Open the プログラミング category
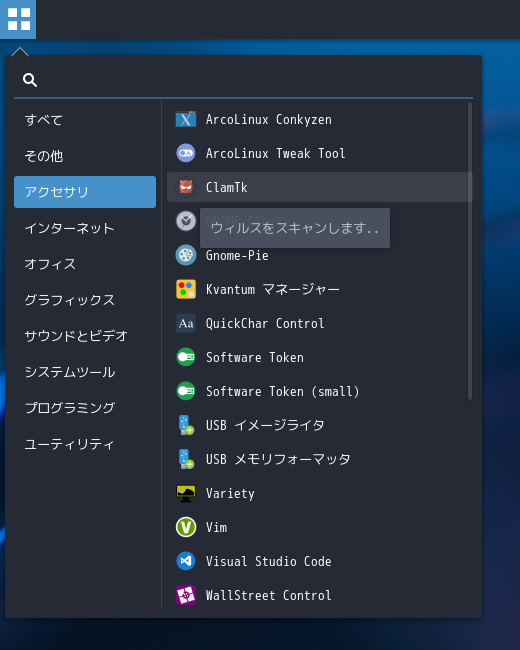This screenshot has width=520, height=650. tap(70, 408)
